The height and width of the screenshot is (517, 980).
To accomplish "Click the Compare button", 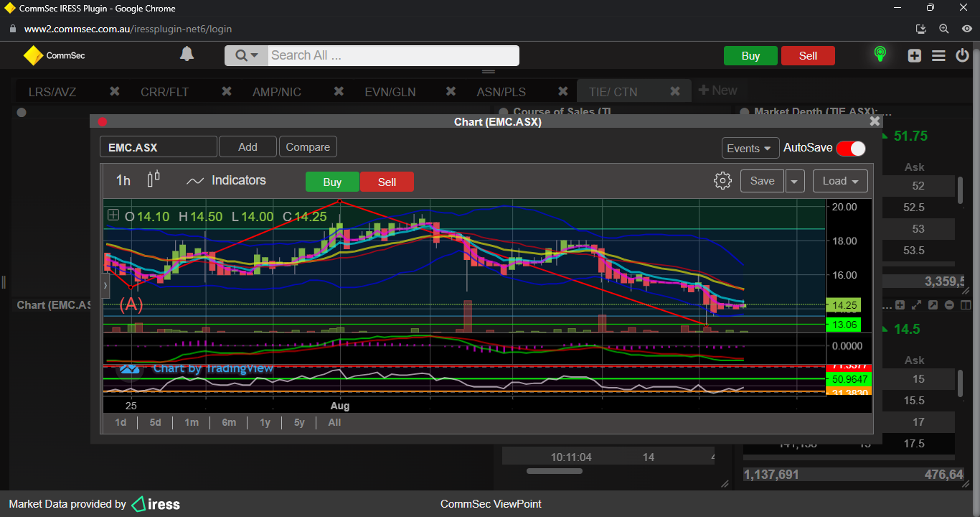I will click(x=308, y=147).
